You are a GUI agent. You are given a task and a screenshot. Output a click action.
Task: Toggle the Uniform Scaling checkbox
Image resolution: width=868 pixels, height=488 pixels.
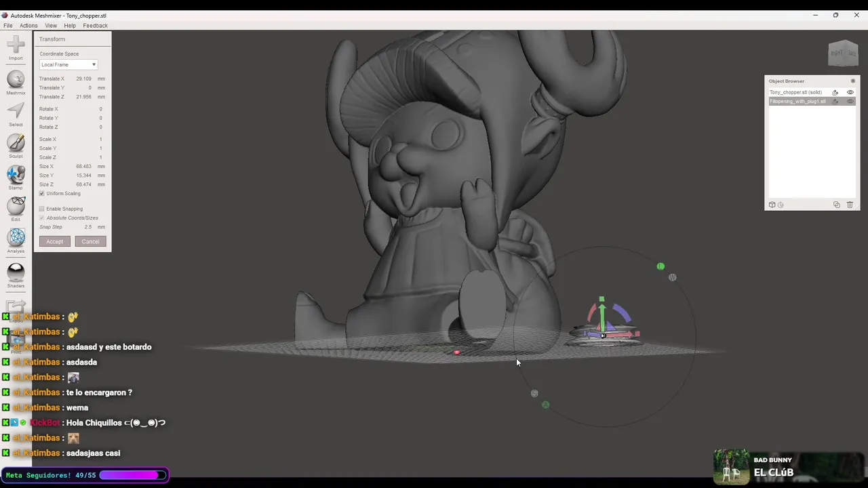pos(41,194)
